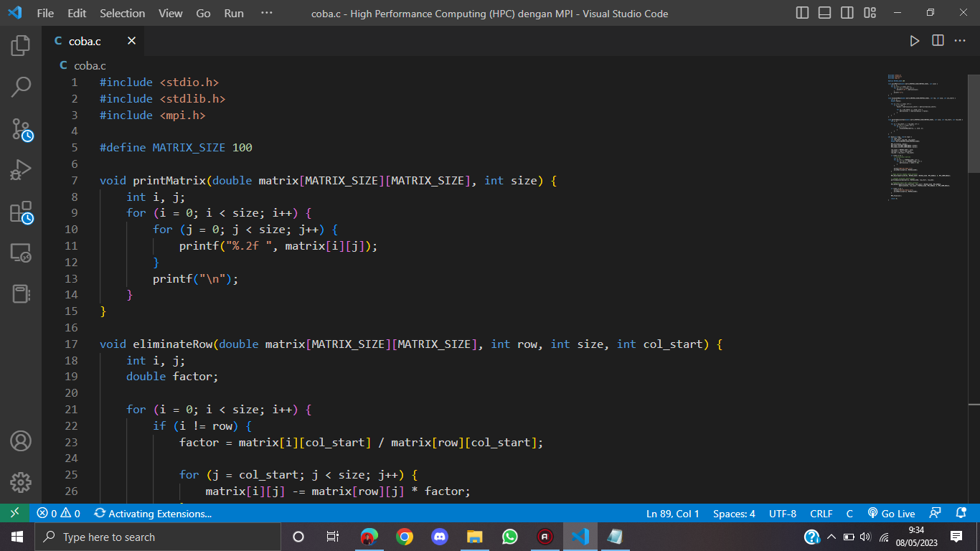The image size is (980, 551).
Task: Open the errors and warnings indicator
Action: tap(59, 514)
